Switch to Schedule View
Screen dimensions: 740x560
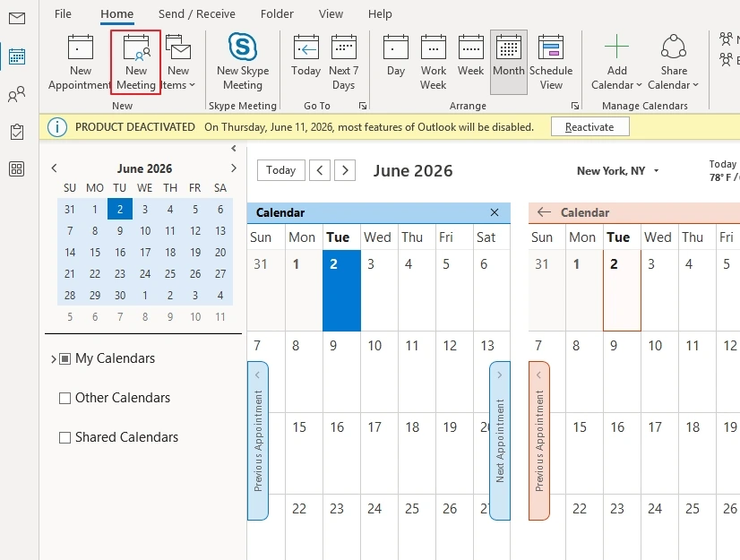click(551, 63)
